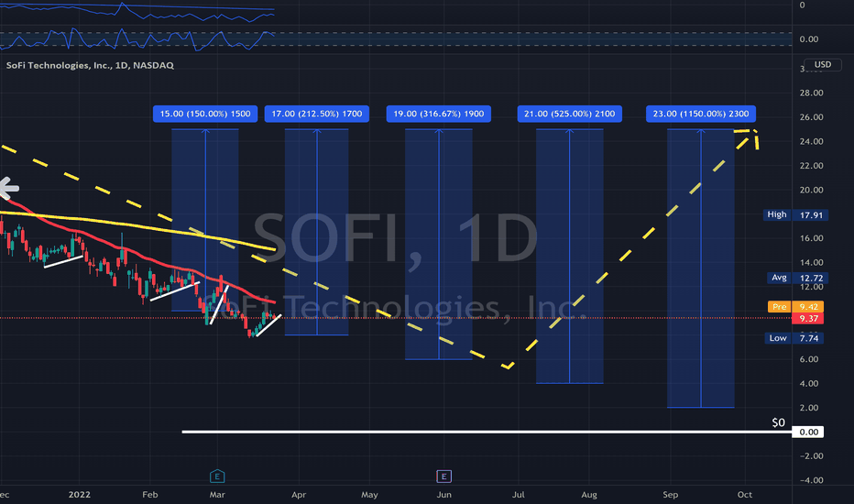854x504 pixels.
Task: Select the '23.00 (1150.00%) 2300' label
Action: 701,114
